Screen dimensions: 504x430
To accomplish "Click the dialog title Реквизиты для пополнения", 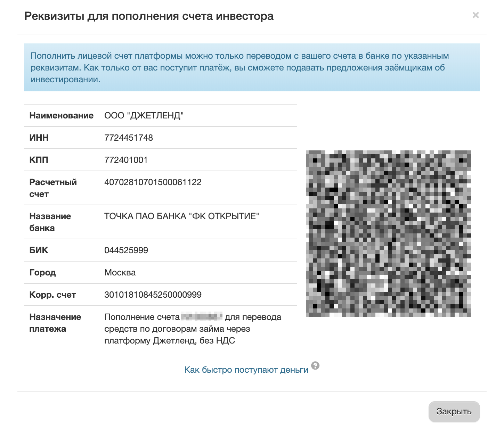I will point(149,16).
